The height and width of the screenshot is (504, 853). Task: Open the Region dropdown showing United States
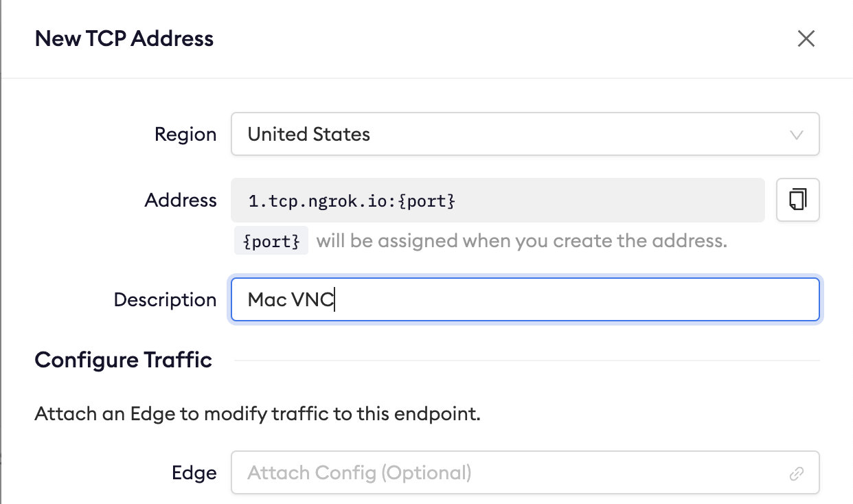(x=525, y=134)
